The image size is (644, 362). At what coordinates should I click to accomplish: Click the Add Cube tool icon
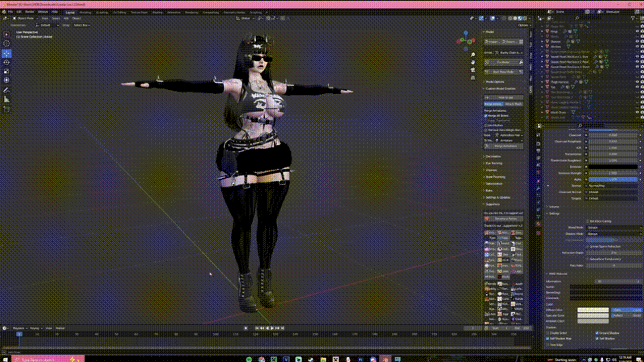click(6, 109)
